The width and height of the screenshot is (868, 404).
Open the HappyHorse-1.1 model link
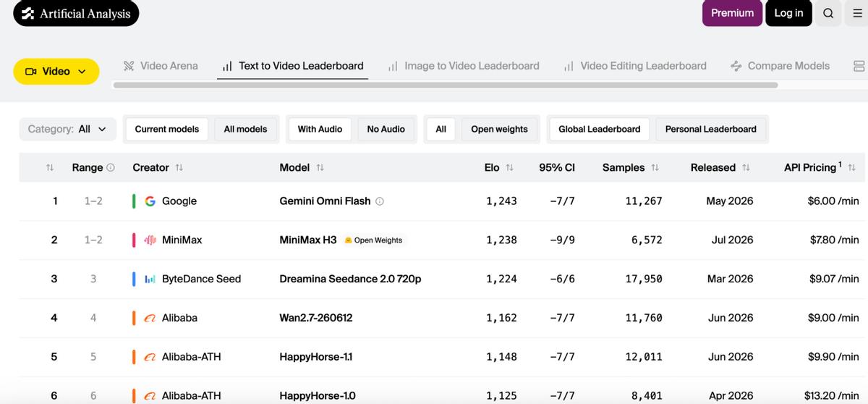pyautogui.click(x=316, y=357)
